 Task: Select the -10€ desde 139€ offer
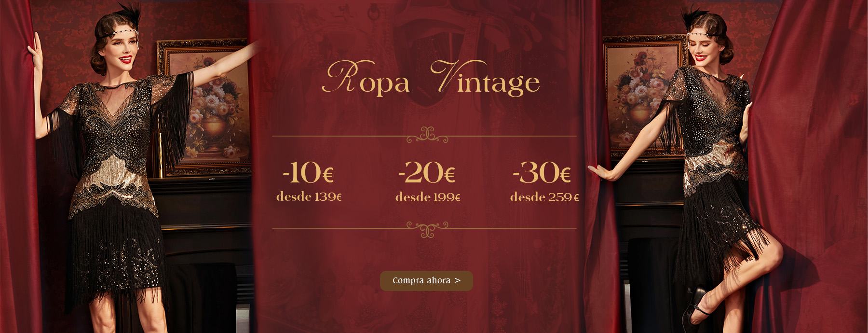pyautogui.click(x=309, y=182)
